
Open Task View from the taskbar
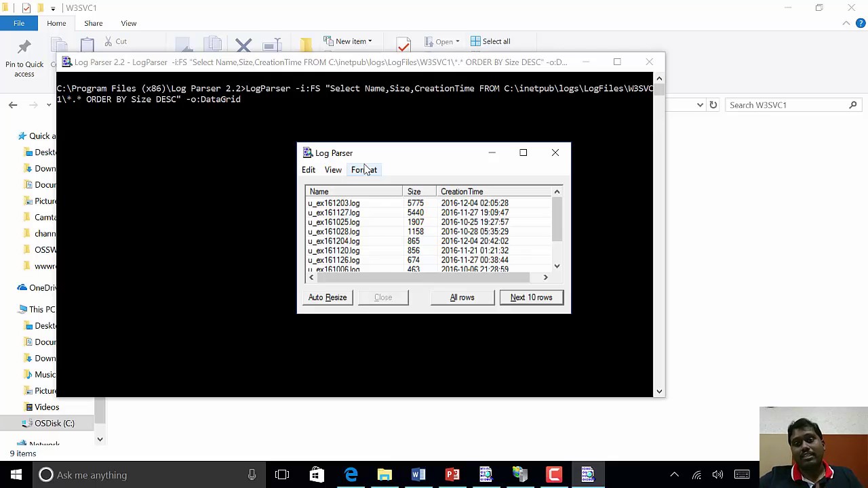point(282,475)
